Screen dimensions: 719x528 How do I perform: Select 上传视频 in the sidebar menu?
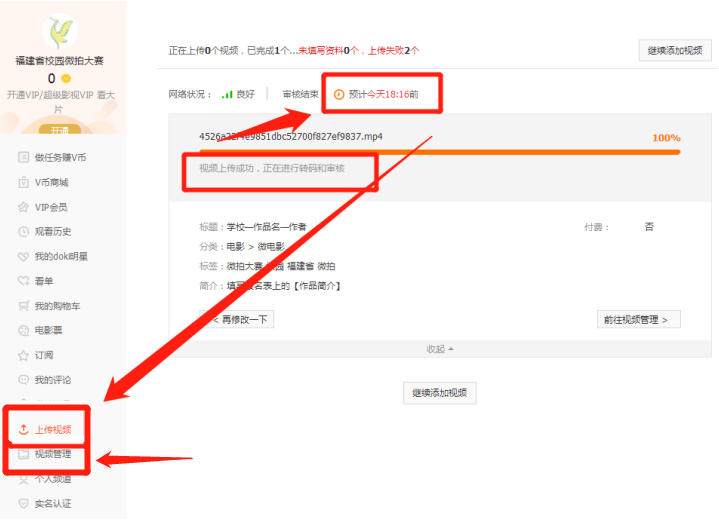[52, 430]
